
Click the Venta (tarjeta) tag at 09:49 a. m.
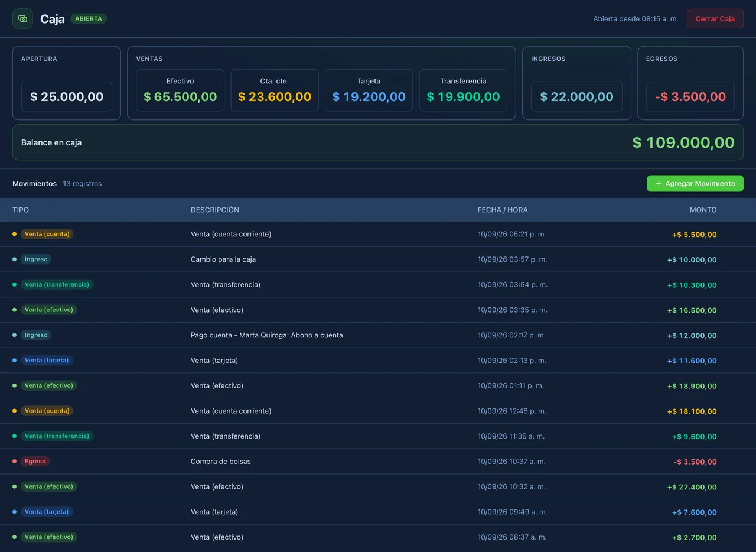47,512
